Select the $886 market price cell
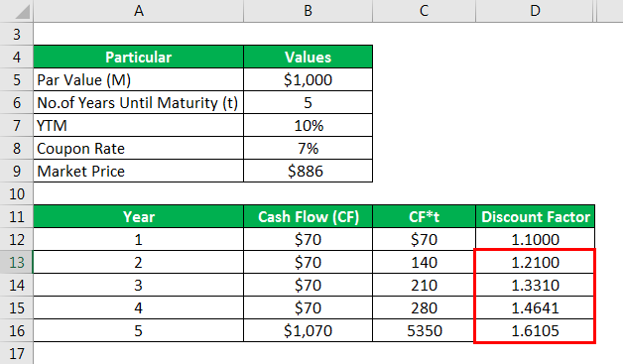The image size is (623, 364). 308,172
